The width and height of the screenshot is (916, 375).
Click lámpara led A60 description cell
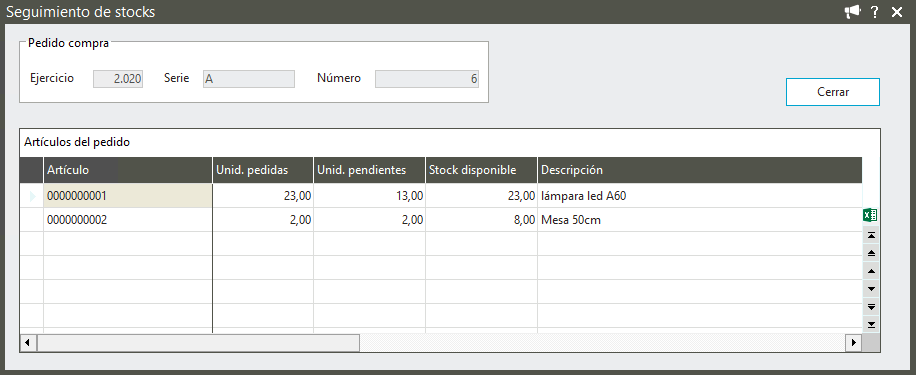(x=700, y=196)
